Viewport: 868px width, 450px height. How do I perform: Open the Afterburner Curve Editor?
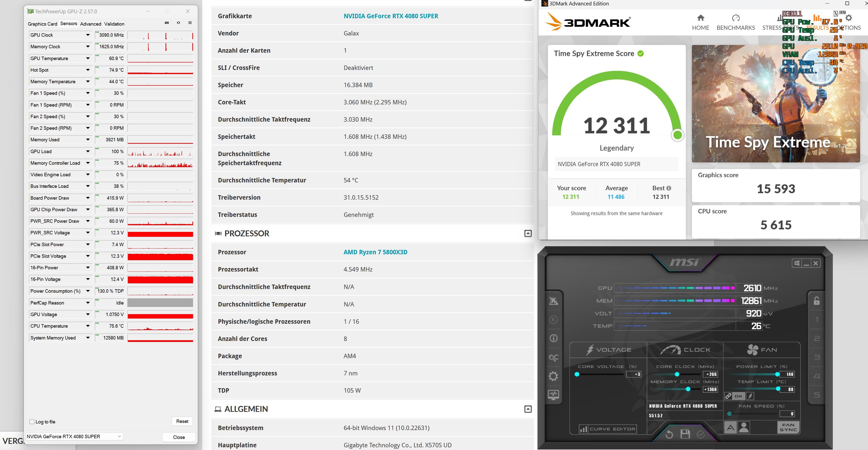pos(608,429)
